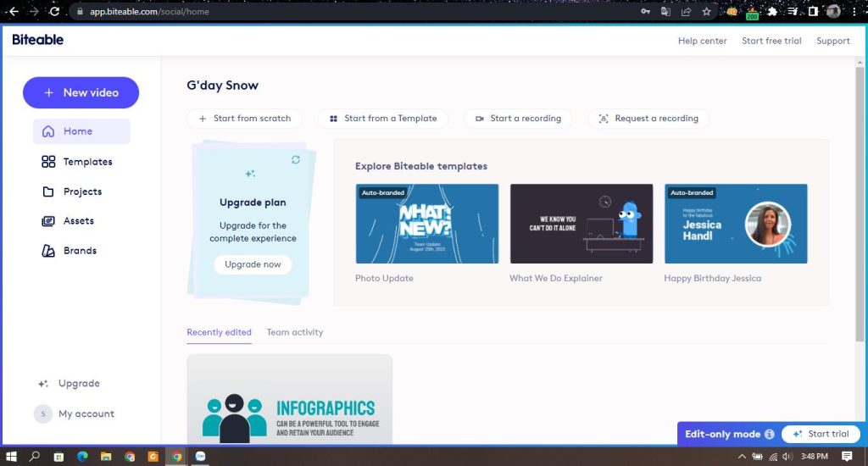Open Brands in the sidebar

click(x=80, y=251)
